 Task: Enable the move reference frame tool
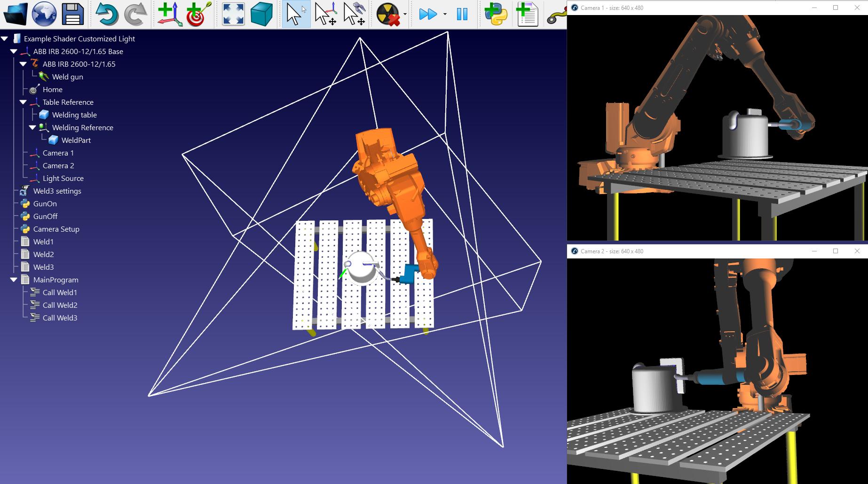click(325, 14)
